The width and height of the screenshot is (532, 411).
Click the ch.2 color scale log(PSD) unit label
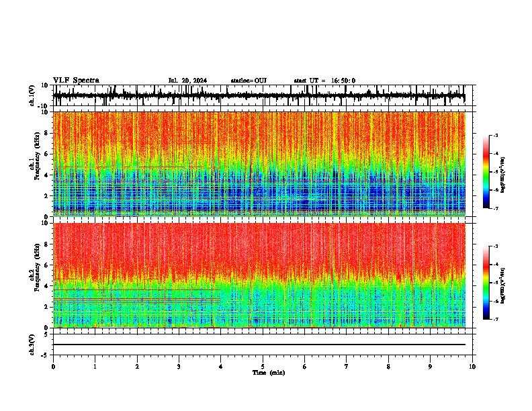[x=503, y=285]
